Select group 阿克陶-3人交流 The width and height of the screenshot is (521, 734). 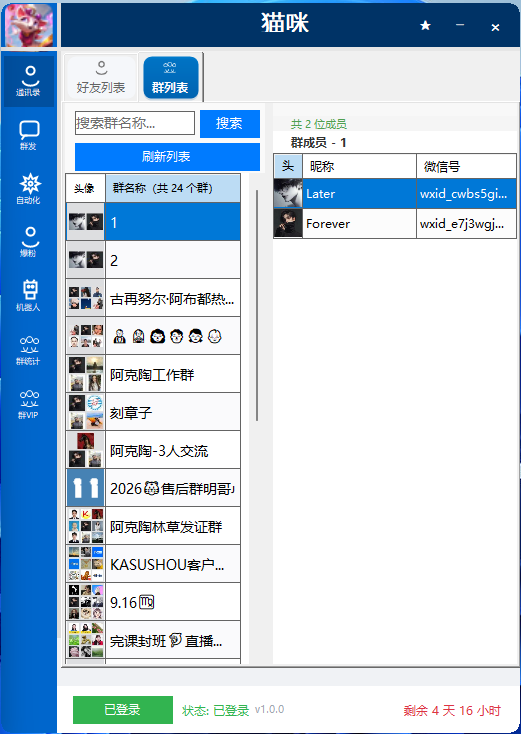173,450
